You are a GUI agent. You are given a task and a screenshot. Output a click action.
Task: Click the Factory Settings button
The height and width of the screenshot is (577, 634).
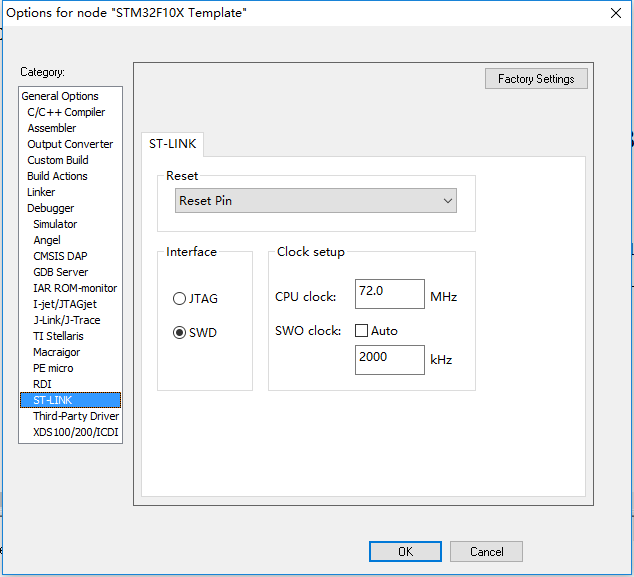(535, 79)
